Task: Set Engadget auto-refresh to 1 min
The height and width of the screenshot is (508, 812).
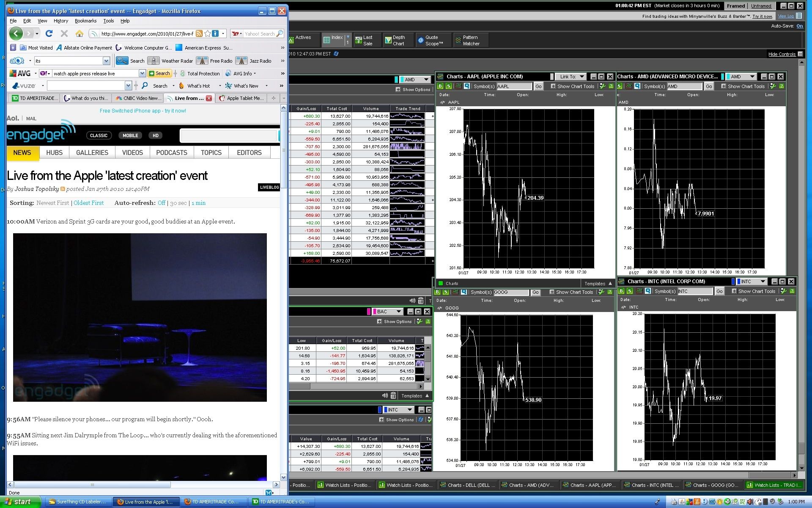Action: (x=198, y=203)
